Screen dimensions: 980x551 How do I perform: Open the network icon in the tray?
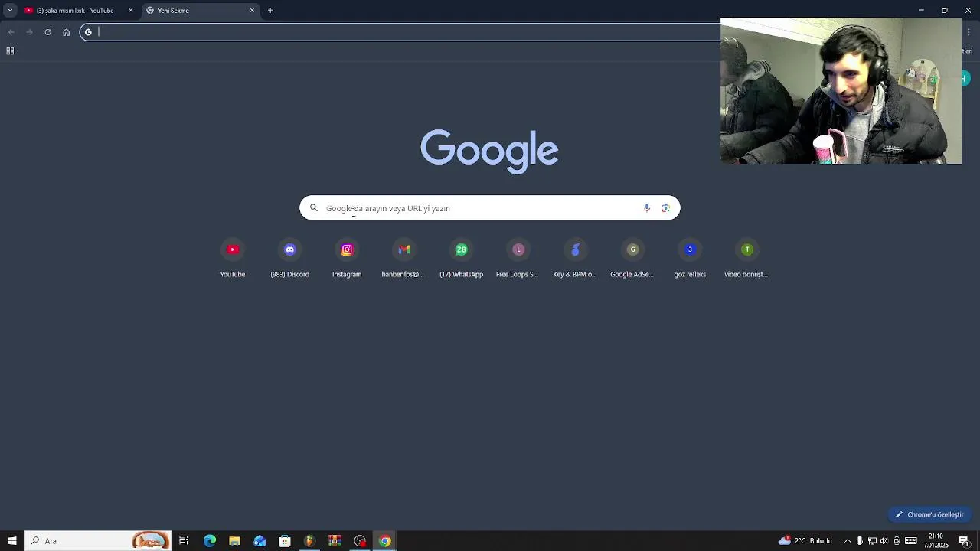pyautogui.click(x=872, y=541)
